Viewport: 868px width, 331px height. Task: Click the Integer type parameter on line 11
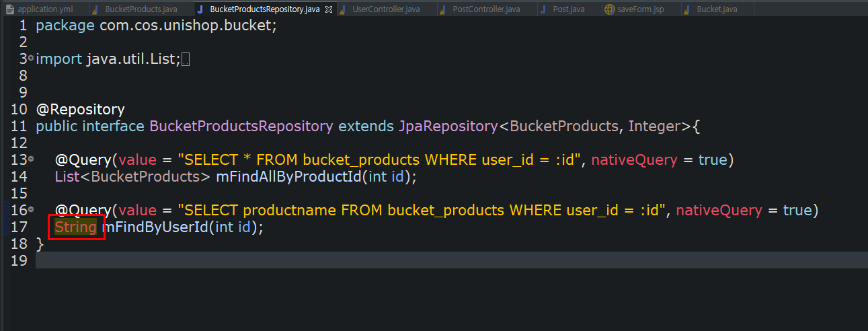click(656, 126)
